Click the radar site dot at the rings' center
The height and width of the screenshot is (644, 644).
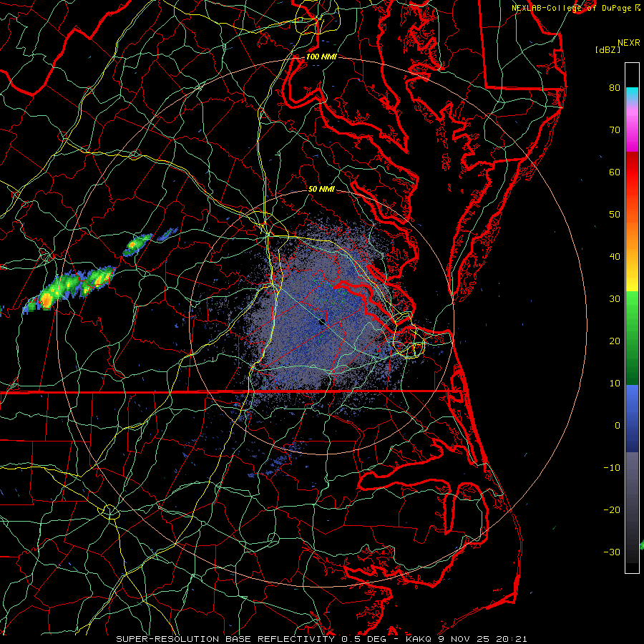322,322
